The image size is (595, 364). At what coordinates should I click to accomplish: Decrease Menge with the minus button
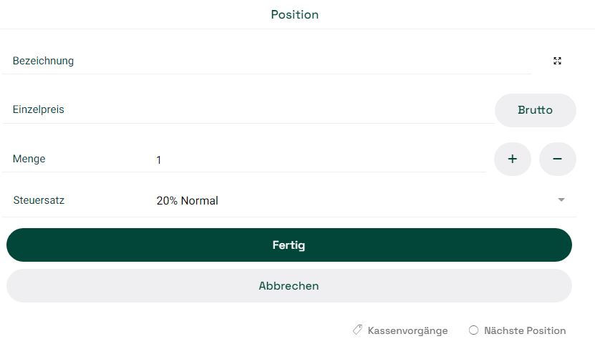558,159
